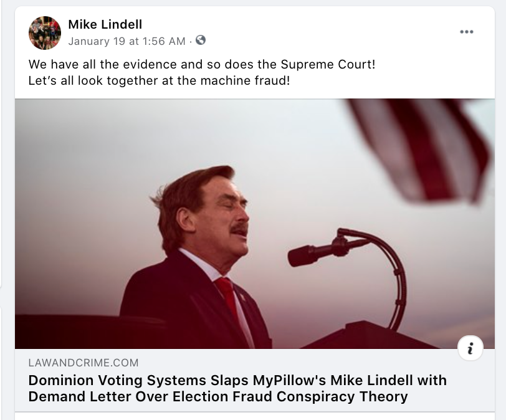Viewport: 506px width, 420px height.
Task: Open the January 19 at 1:56 AM timestamp
Action: (126, 41)
